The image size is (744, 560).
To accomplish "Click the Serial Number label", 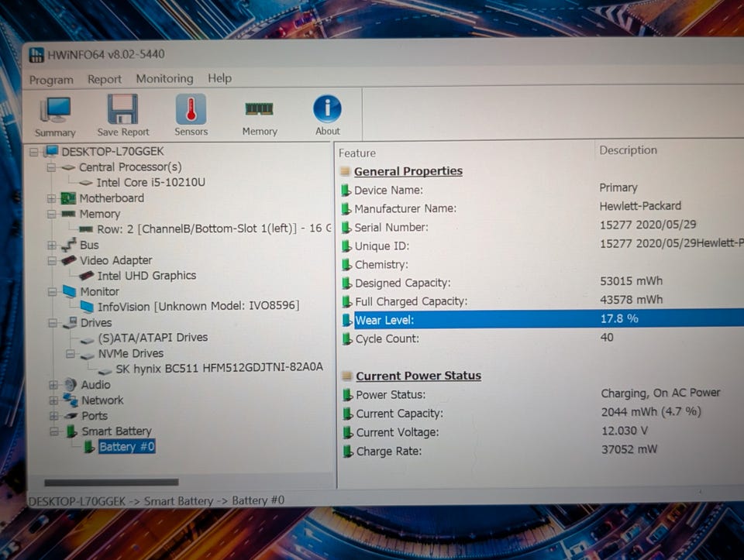I will [x=391, y=227].
